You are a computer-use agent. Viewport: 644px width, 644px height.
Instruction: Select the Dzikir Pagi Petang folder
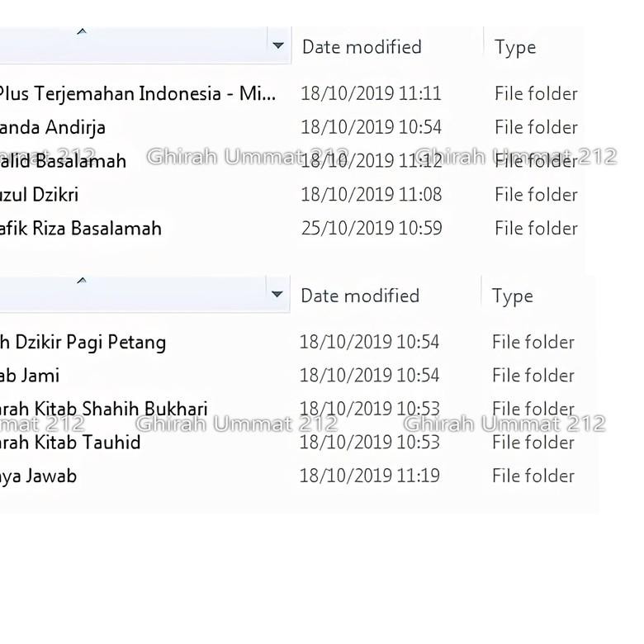point(83,342)
